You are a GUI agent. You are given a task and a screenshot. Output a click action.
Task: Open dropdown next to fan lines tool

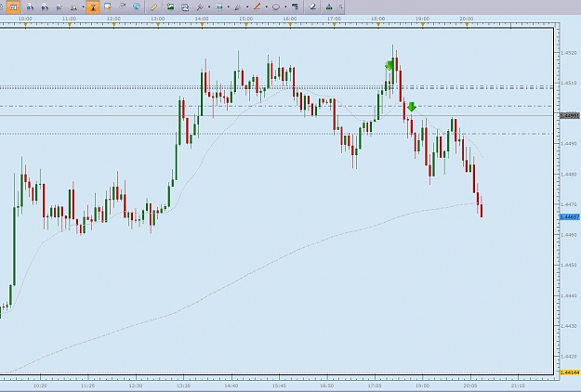tap(247, 7)
